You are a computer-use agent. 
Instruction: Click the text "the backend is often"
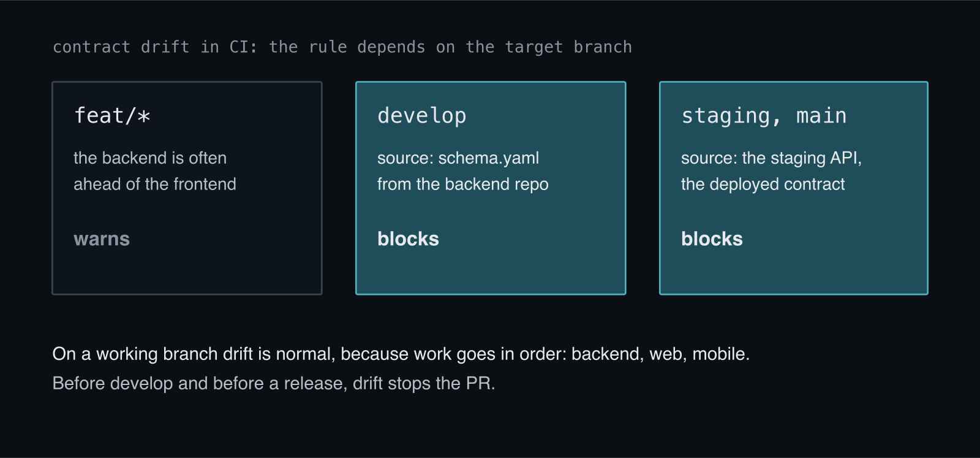150,158
